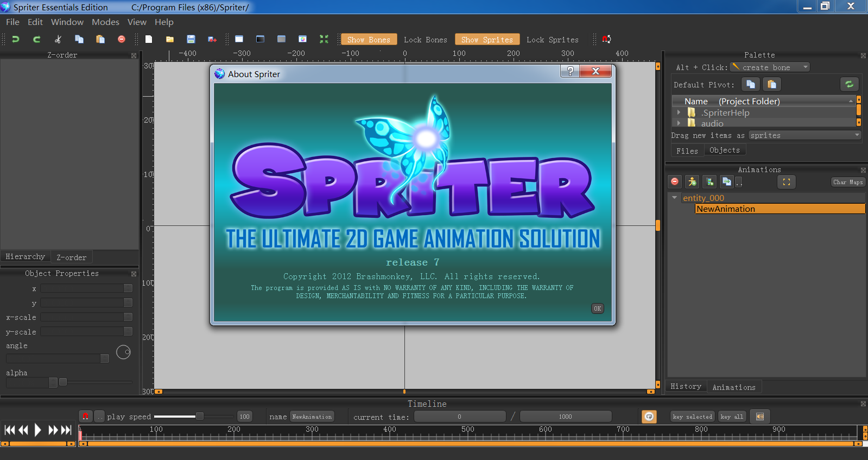
Task: Open a project with the folder icon
Action: click(170, 39)
